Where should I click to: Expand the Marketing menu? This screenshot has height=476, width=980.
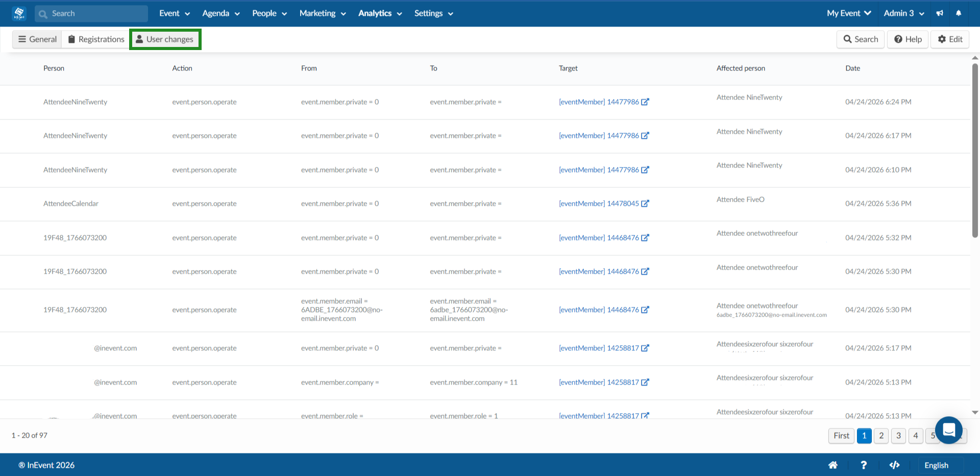tap(323, 13)
